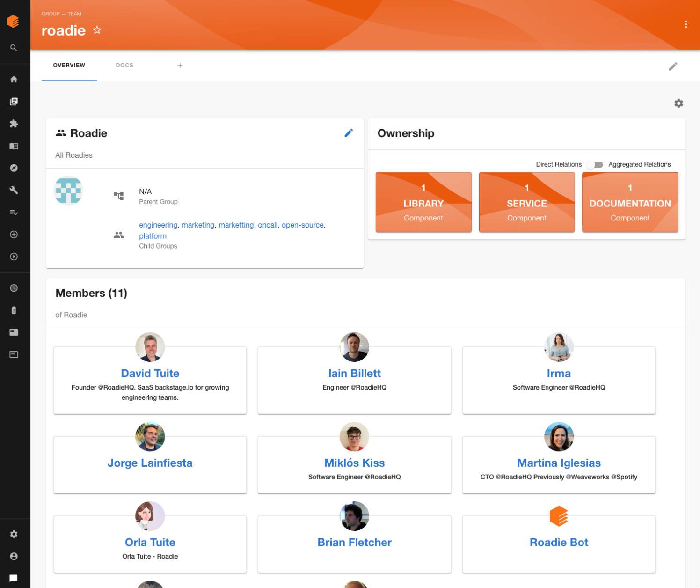Open the Catalog from the sidebar

tap(14, 101)
